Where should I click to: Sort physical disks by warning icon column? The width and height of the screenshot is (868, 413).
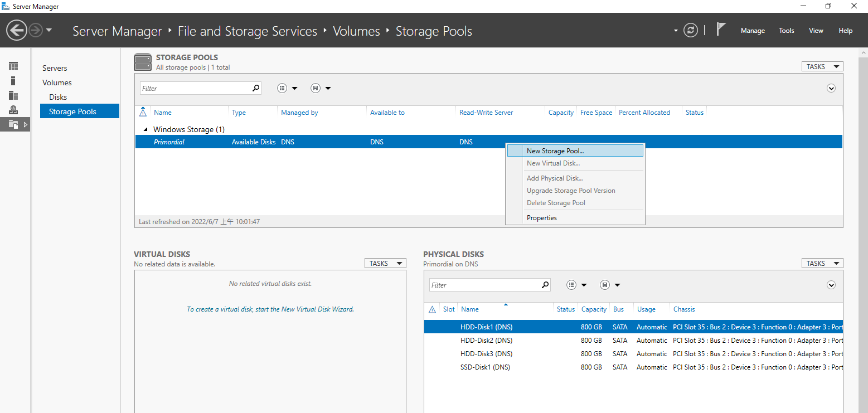coord(432,309)
